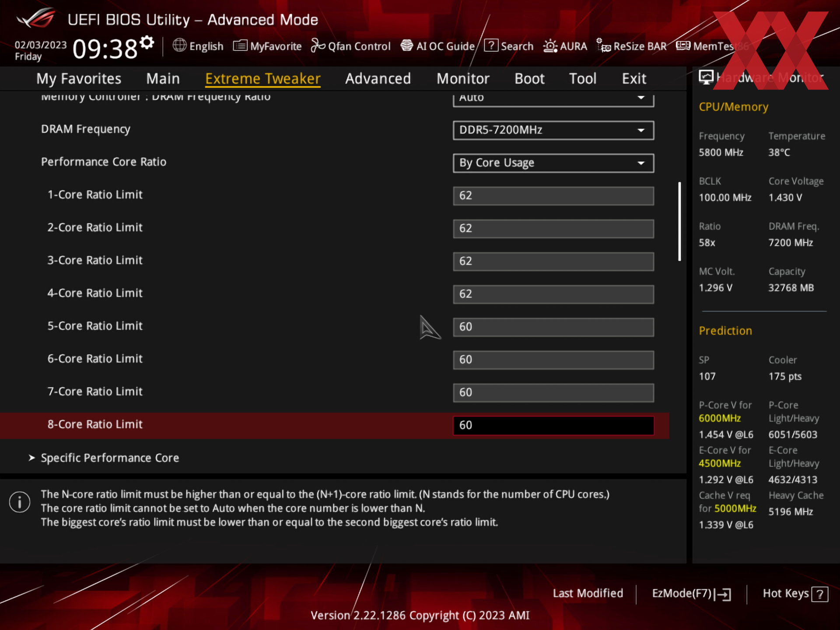Click the globe language icon
This screenshot has width=840, height=630.
click(179, 45)
